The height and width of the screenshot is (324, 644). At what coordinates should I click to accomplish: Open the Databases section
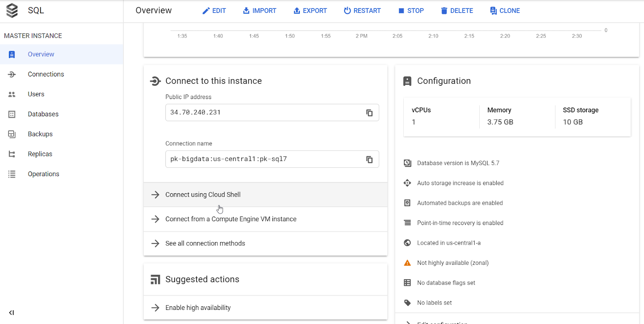tap(62, 114)
